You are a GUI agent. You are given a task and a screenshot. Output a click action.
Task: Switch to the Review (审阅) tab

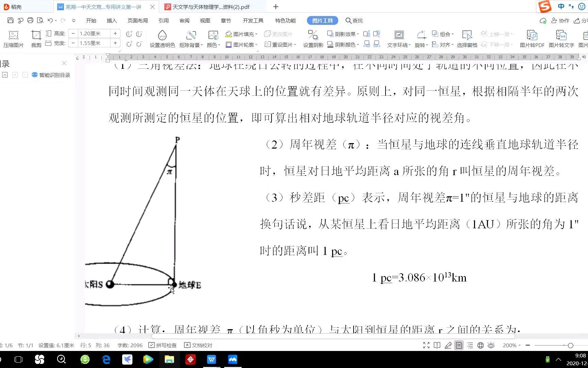click(184, 20)
